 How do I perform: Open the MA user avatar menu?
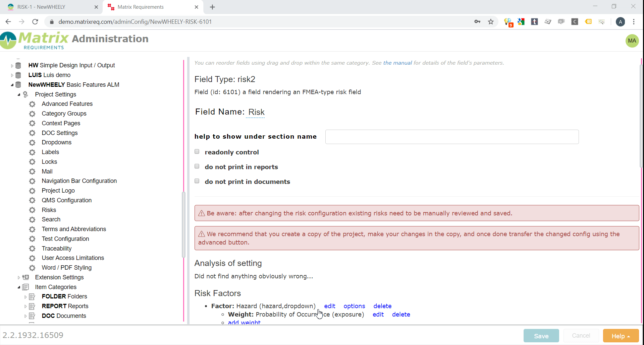(x=632, y=41)
